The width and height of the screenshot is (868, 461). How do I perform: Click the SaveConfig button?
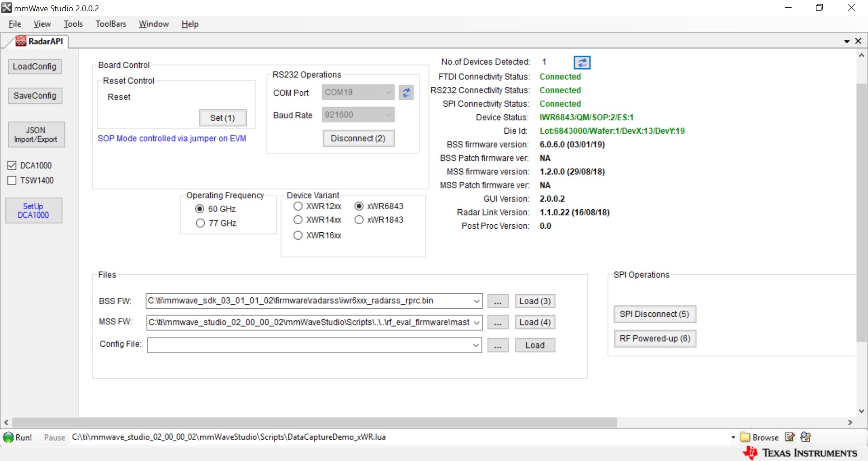pyautogui.click(x=35, y=96)
